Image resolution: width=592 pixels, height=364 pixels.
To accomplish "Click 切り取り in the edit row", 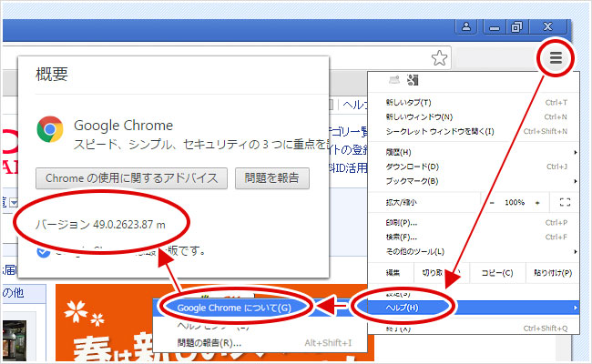I will point(441,273).
